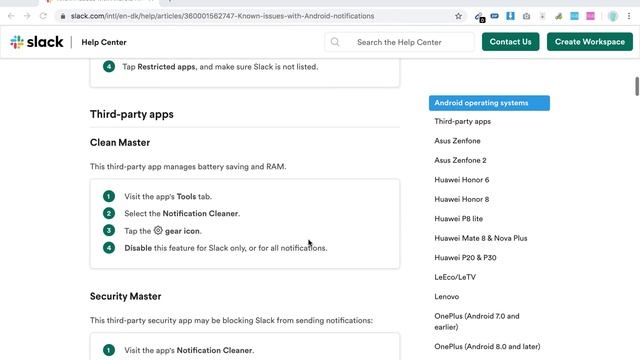Click the browser back arrow
The image size is (640, 360).
[x=11, y=16]
